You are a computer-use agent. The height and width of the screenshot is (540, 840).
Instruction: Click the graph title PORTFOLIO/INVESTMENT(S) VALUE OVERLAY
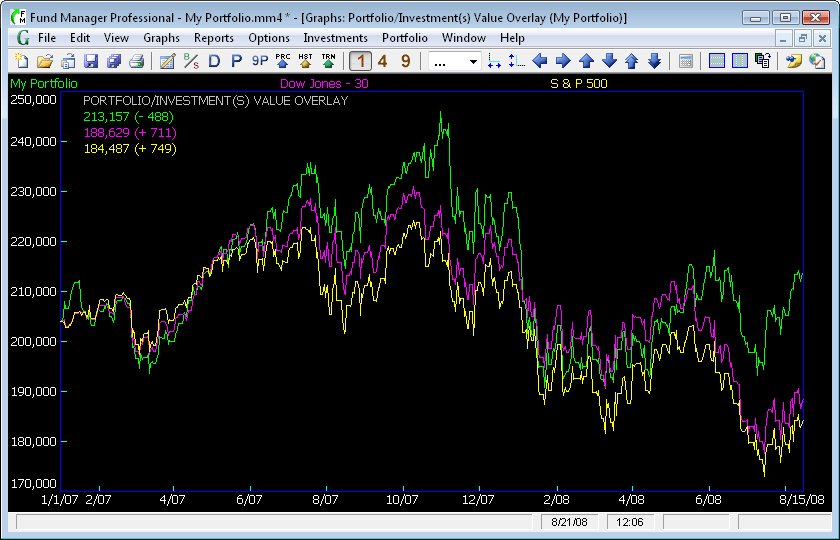point(216,101)
